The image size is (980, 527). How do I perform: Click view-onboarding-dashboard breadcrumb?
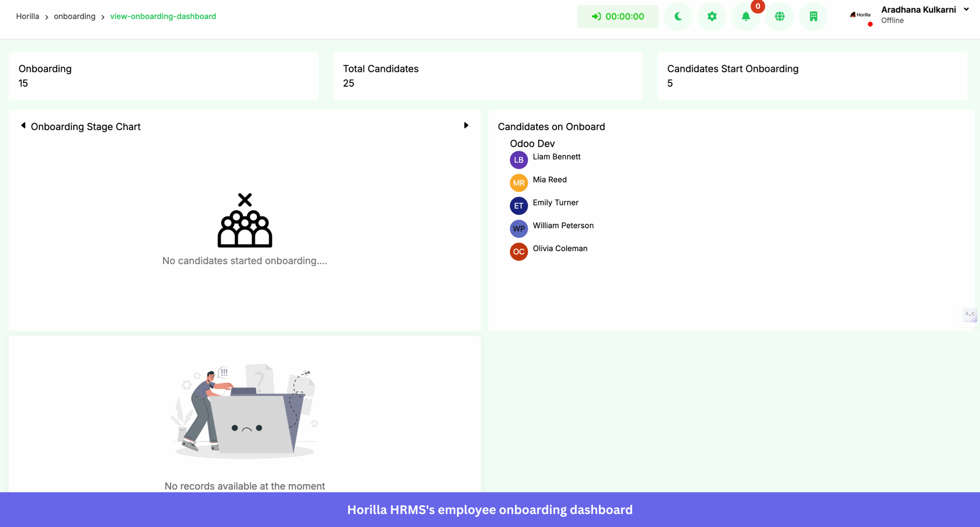coord(163,16)
